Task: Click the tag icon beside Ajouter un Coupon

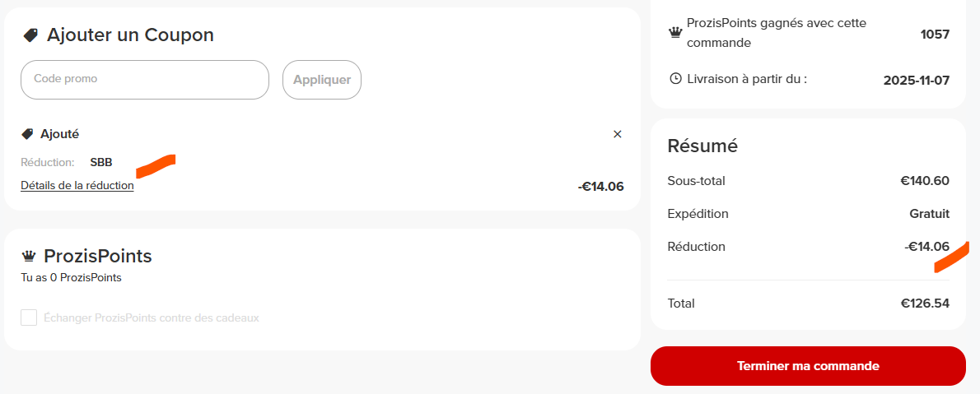Action: tap(30, 35)
